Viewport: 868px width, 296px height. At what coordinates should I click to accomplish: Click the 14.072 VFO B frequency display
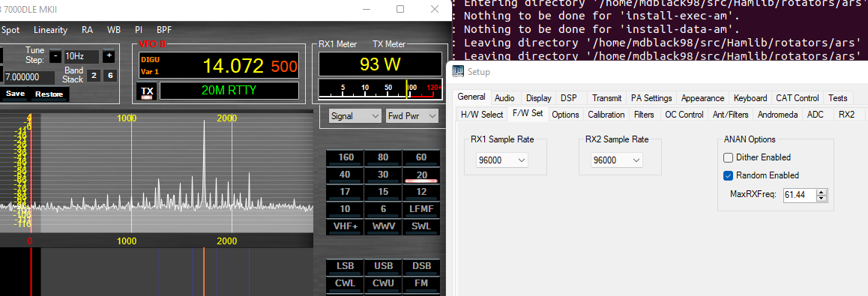tap(233, 67)
